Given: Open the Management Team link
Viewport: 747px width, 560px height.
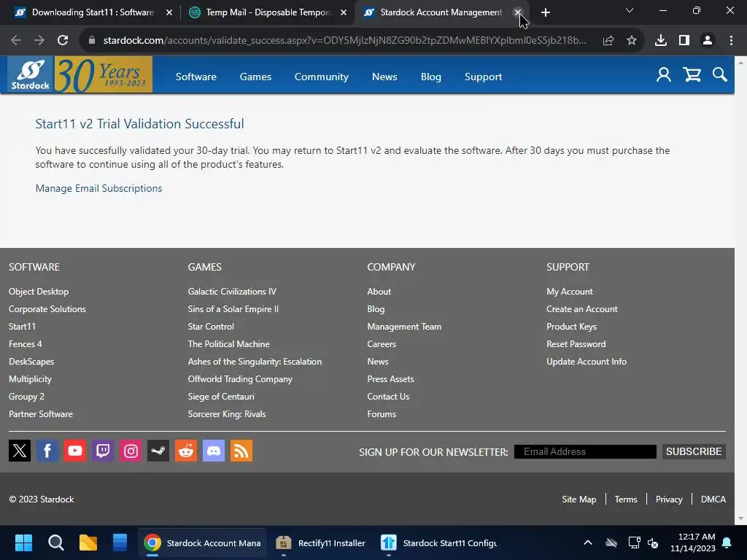Looking at the screenshot, I should pos(404,327).
